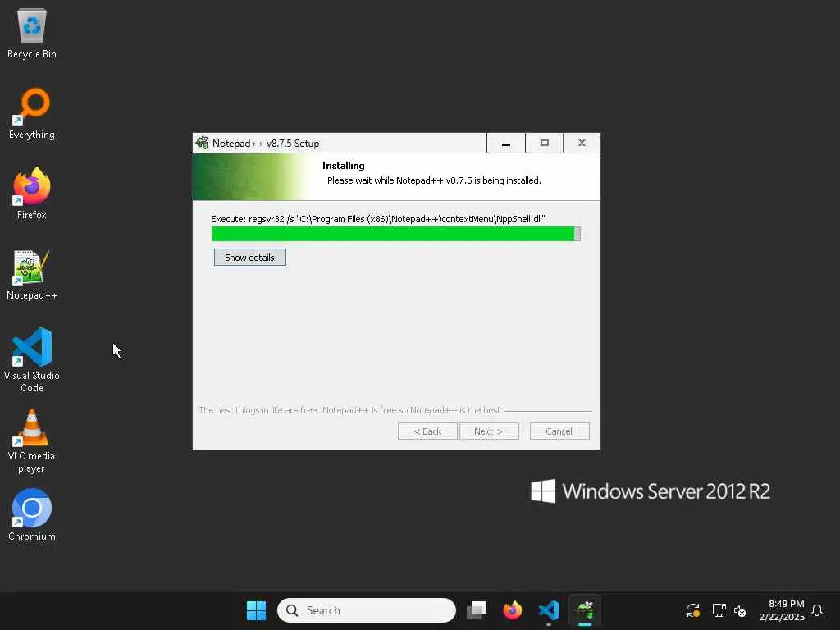Image resolution: width=840 pixels, height=630 pixels.
Task: Click the 'Installing' header text
Action: [x=344, y=166]
